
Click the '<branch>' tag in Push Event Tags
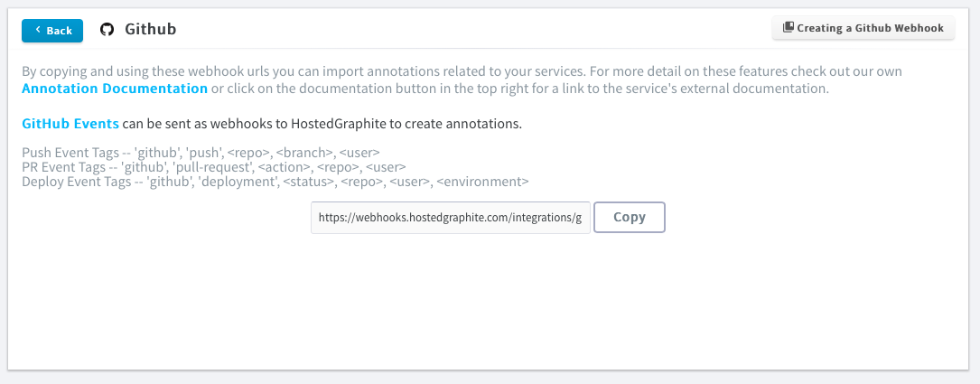[304, 153]
